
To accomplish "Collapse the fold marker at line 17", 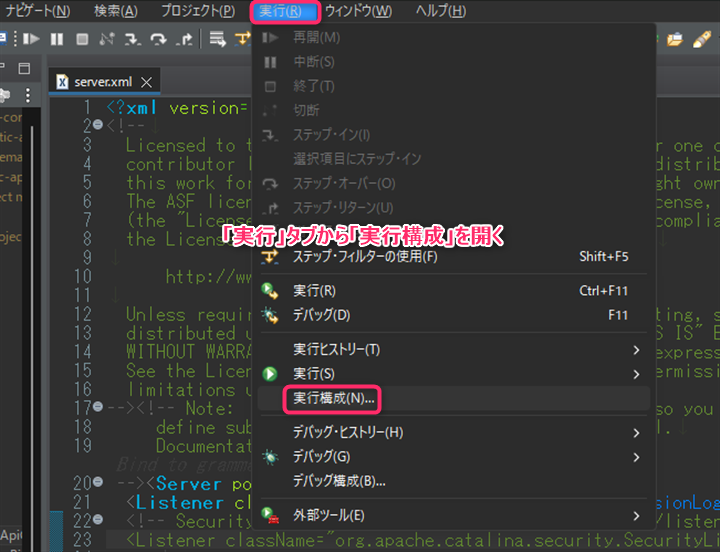I will [98, 406].
